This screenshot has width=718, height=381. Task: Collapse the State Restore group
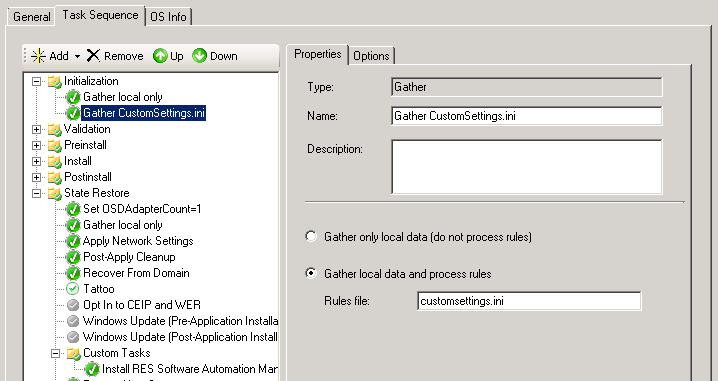point(37,194)
